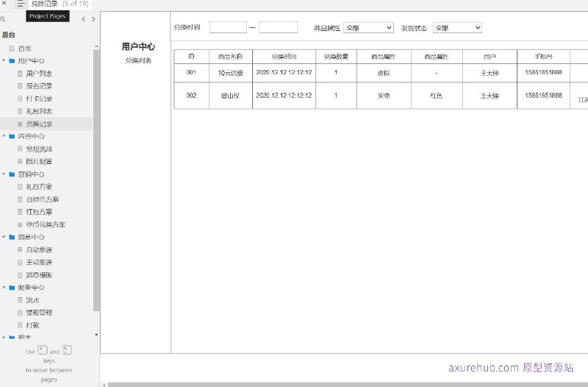Click the 营销中心 folder icon

point(12,174)
